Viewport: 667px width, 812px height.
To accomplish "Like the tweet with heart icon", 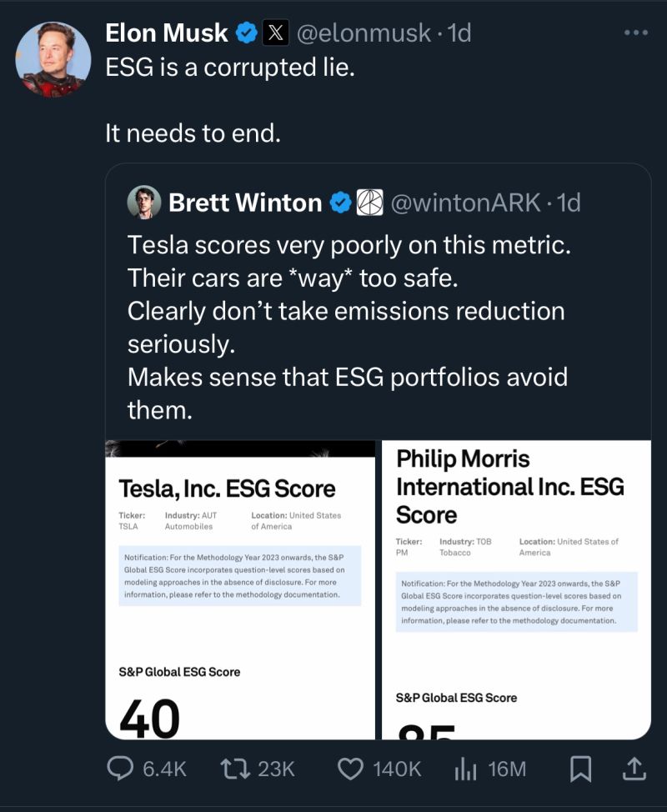I will click(351, 768).
